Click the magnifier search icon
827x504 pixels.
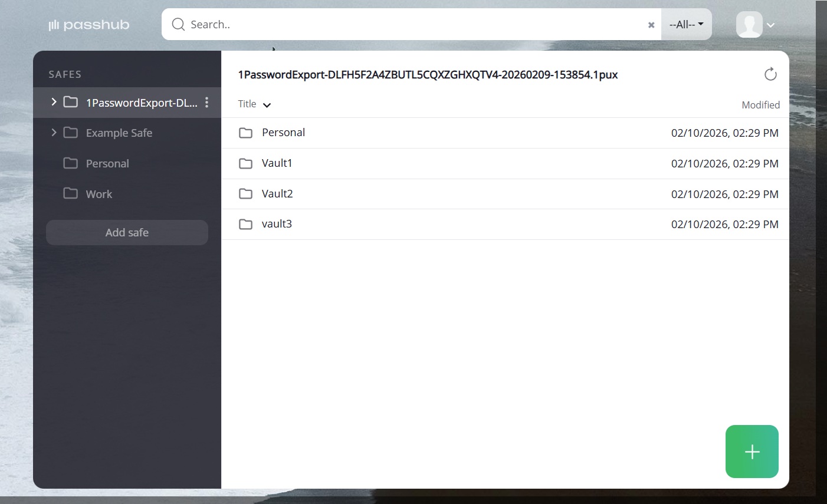click(x=178, y=25)
